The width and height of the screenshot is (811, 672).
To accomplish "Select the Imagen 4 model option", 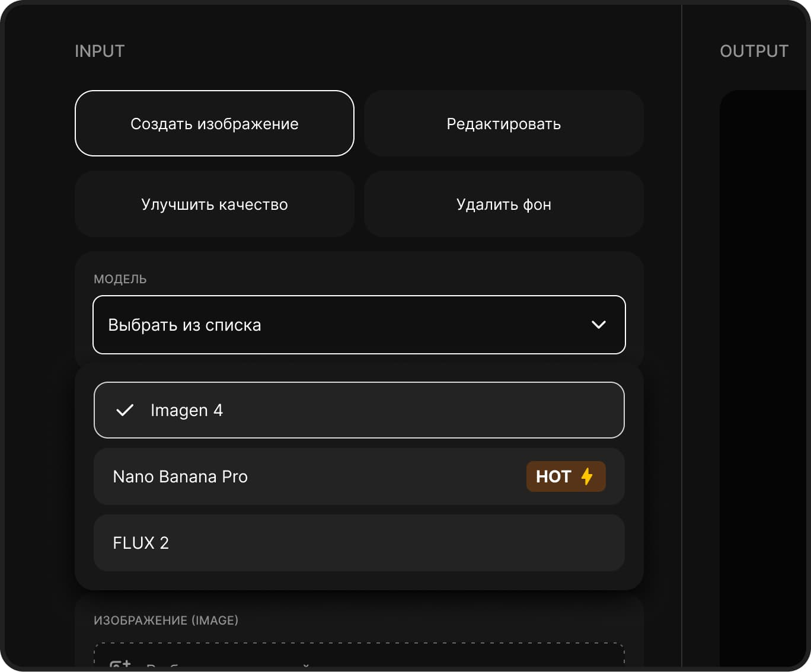I will (x=359, y=410).
